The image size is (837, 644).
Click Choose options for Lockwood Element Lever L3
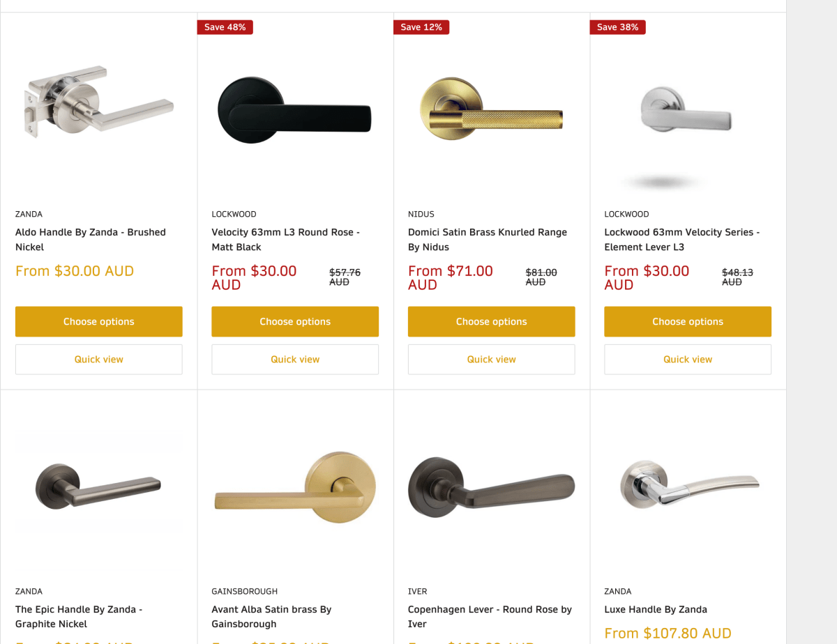(x=687, y=321)
